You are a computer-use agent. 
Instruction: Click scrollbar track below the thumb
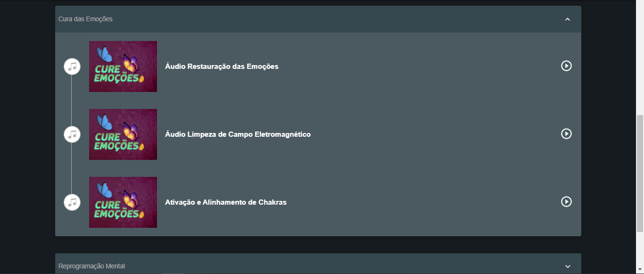640,250
